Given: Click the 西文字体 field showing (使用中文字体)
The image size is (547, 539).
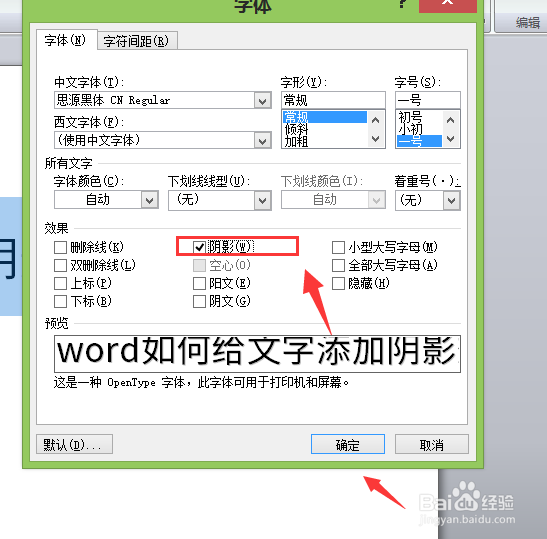Looking at the screenshot, I should [x=155, y=140].
